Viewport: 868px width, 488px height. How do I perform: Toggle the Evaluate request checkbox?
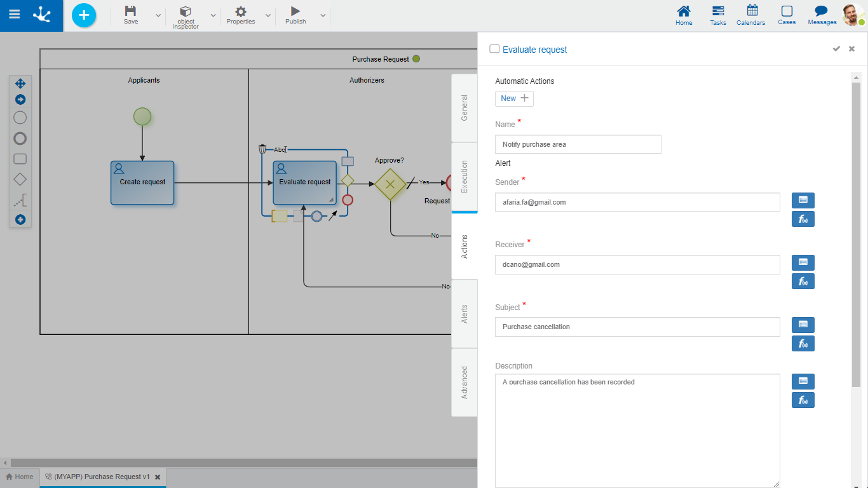coord(494,49)
